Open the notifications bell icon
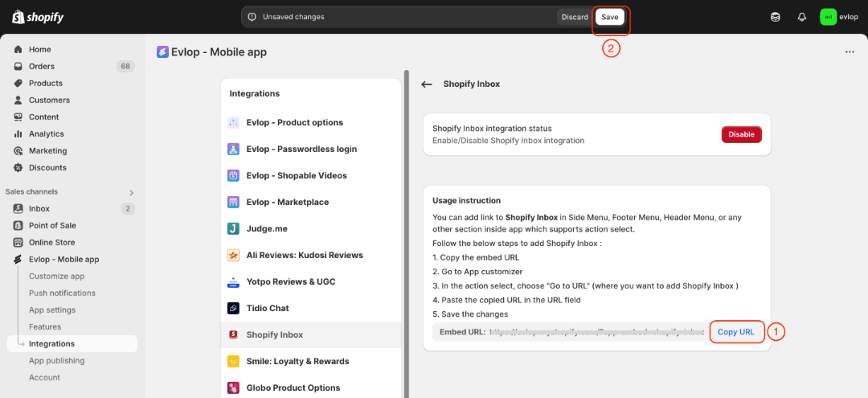Viewport: 868px width, 398px height. 801,17
